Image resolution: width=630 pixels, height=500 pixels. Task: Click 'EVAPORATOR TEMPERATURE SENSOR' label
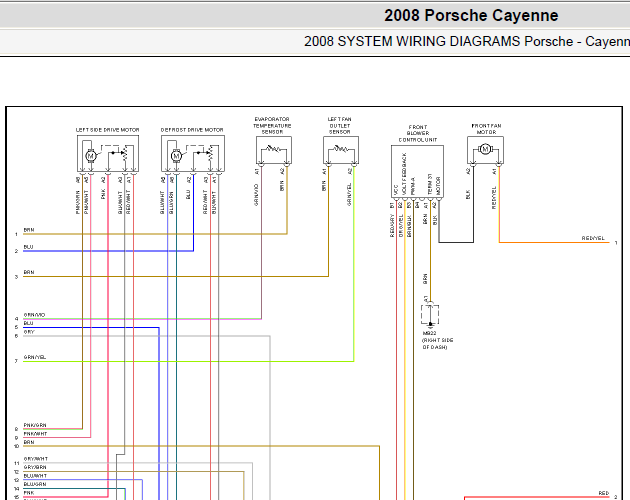(x=272, y=125)
